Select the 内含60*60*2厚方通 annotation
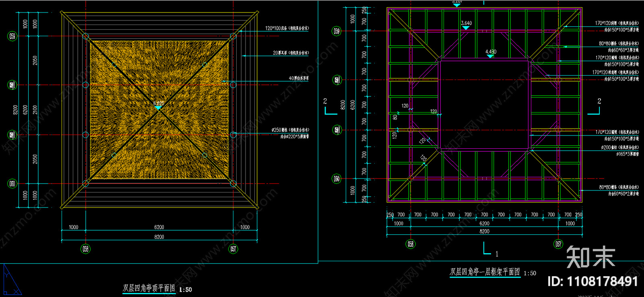This screenshot has height=297, width=644. (x=623, y=194)
